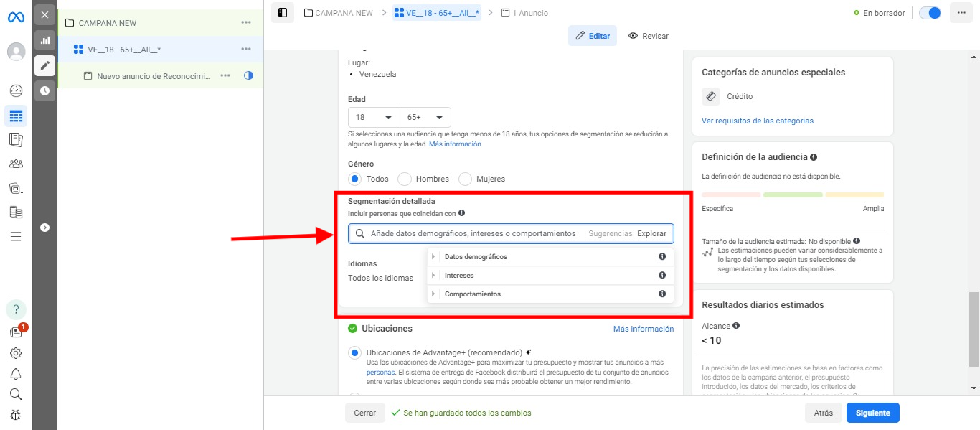
Task: Open the VE__18 - 65+ ad set ellipsis
Action: (x=246, y=49)
